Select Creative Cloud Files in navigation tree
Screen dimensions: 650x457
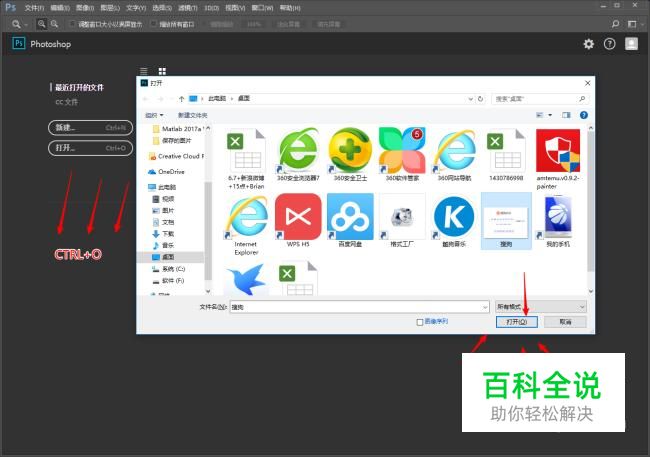point(177,156)
